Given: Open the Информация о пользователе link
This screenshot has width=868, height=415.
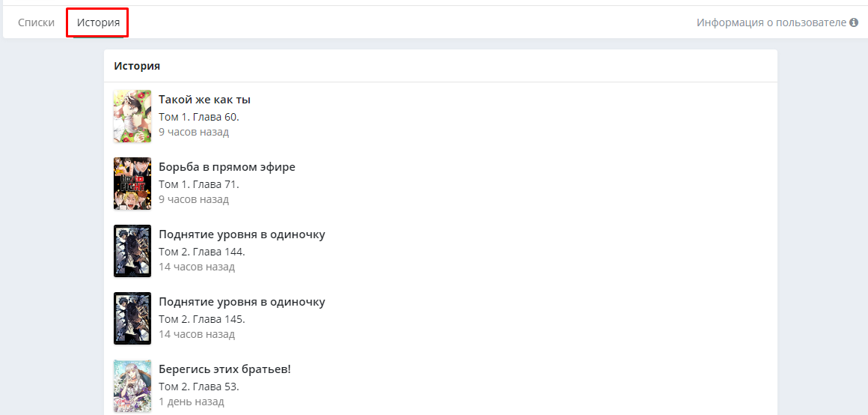Looking at the screenshot, I should pyautogui.click(x=771, y=22).
